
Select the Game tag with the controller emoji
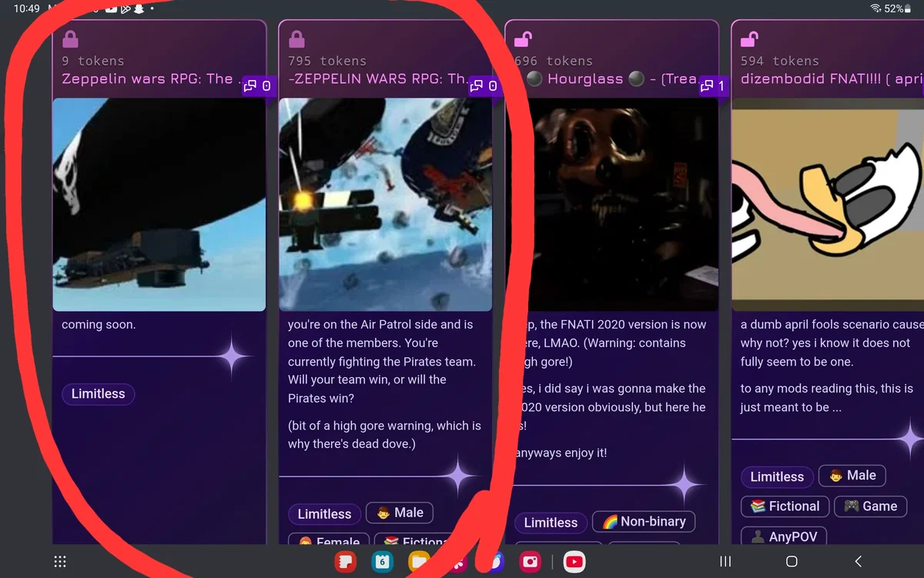pyautogui.click(x=871, y=506)
